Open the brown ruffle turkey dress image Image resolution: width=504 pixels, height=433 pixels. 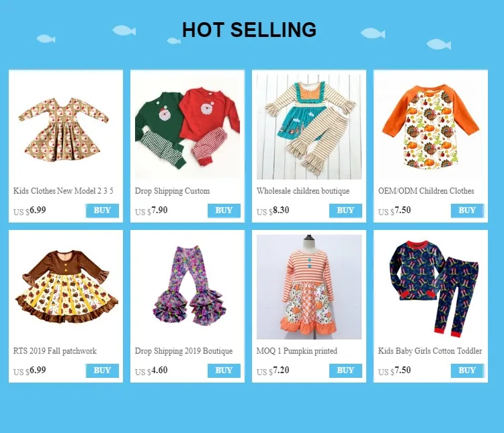pos(66,287)
